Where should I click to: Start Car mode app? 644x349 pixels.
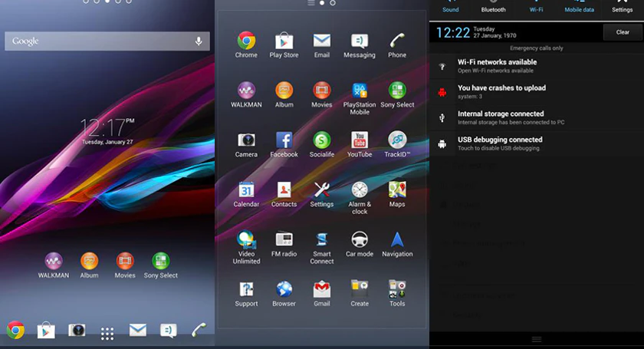click(x=360, y=243)
